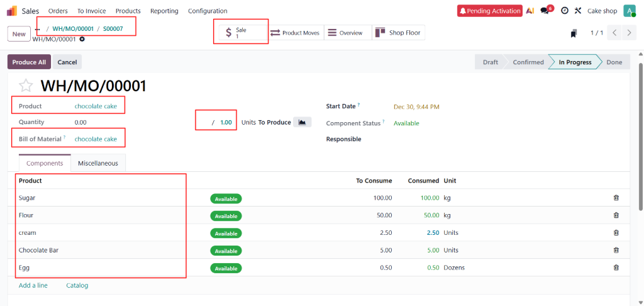The width and height of the screenshot is (644, 306).
Task: Open the activities clock icon
Action: coord(564,11)
